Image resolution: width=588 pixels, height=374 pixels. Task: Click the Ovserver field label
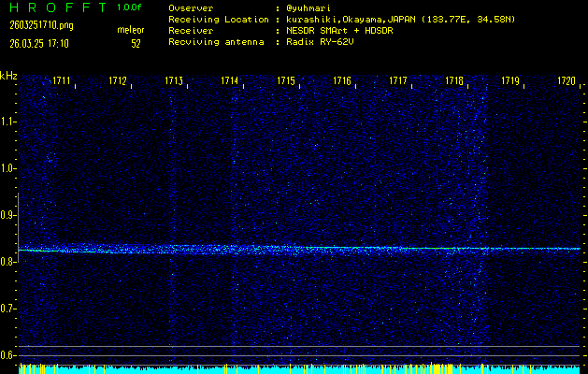tap(191, 8)
